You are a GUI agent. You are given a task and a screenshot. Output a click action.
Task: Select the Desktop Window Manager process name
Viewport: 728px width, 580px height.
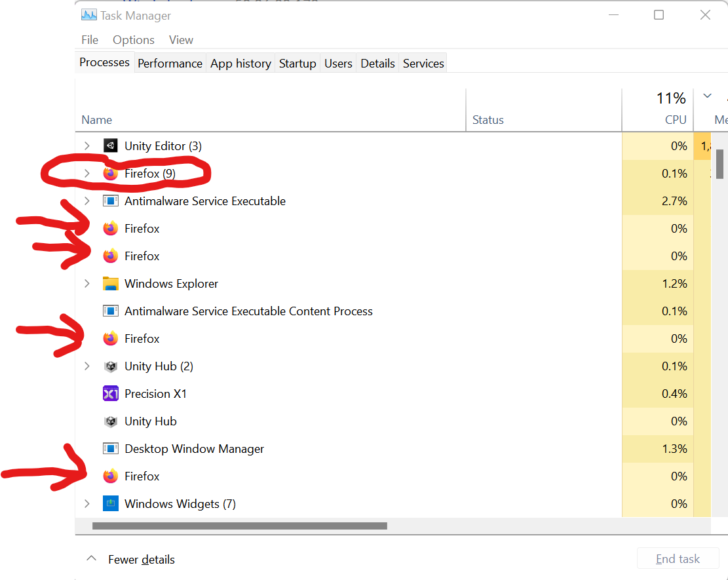click(194, 448)
